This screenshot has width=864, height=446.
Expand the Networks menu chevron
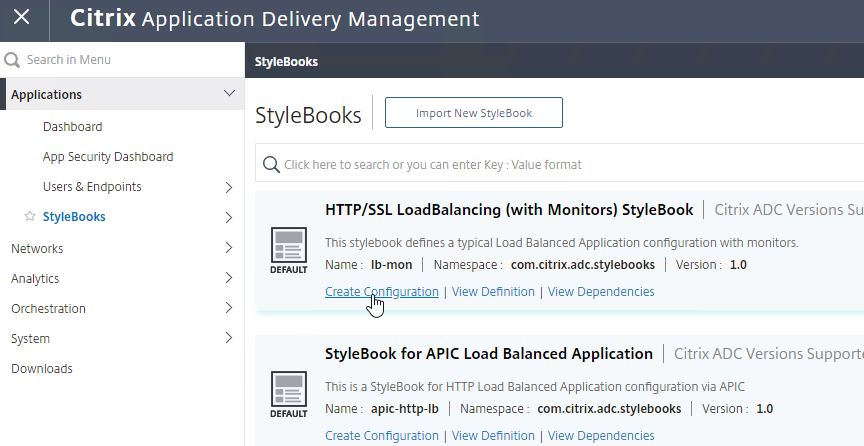tap(229, 248)
